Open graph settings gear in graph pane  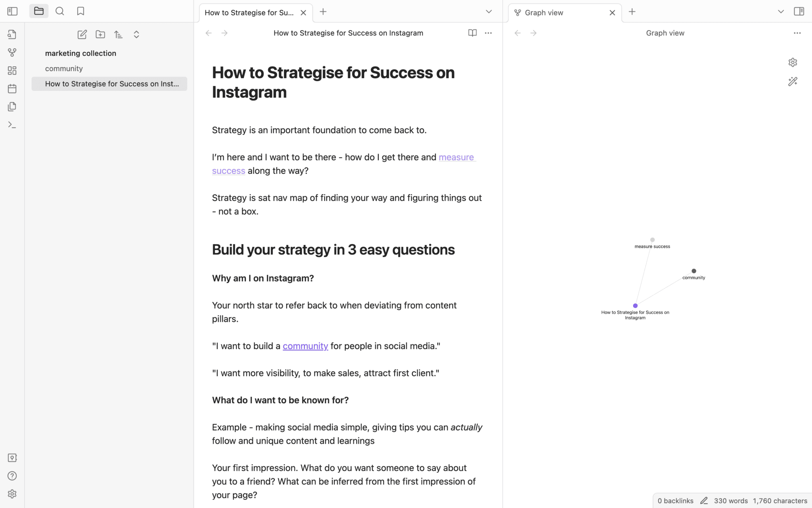(793, 62)
